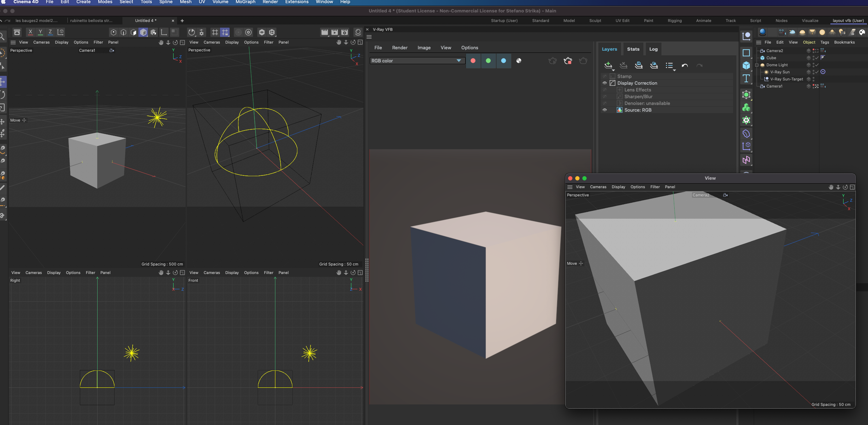Click the V-Ray stop render teapot icon
Image resolution: width=868 pixels, height=425 pixels.
click(x=568, y=61)
